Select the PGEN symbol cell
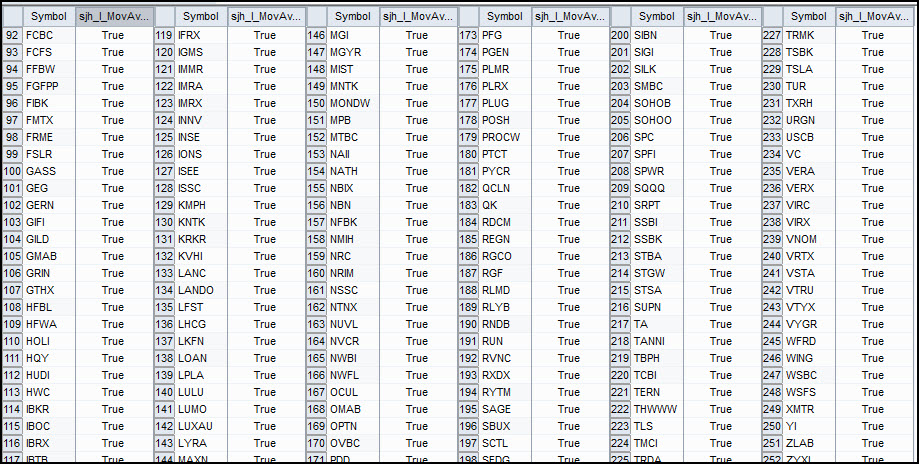 click(x=506, y=52)
